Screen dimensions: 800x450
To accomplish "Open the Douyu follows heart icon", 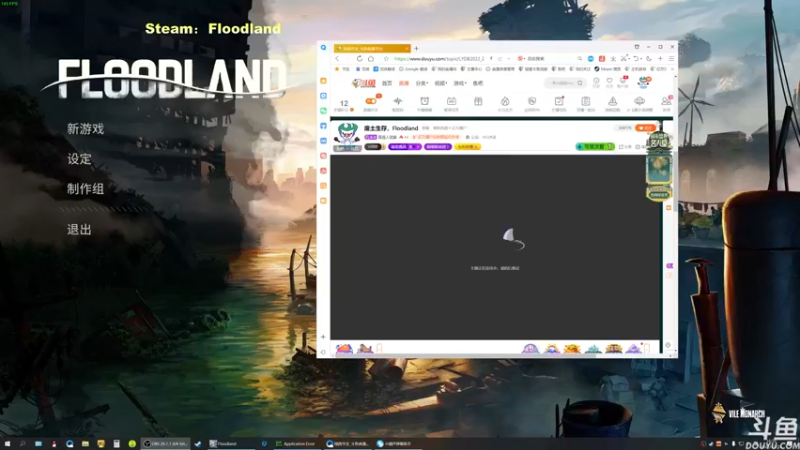I will (x=609, y=82).
